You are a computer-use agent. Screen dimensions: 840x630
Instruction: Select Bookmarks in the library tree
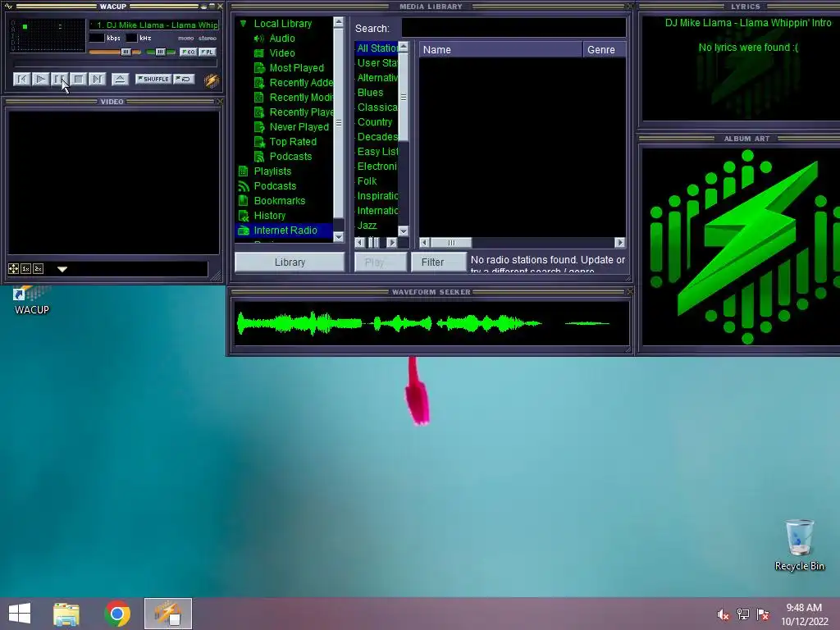coord(280,200)
